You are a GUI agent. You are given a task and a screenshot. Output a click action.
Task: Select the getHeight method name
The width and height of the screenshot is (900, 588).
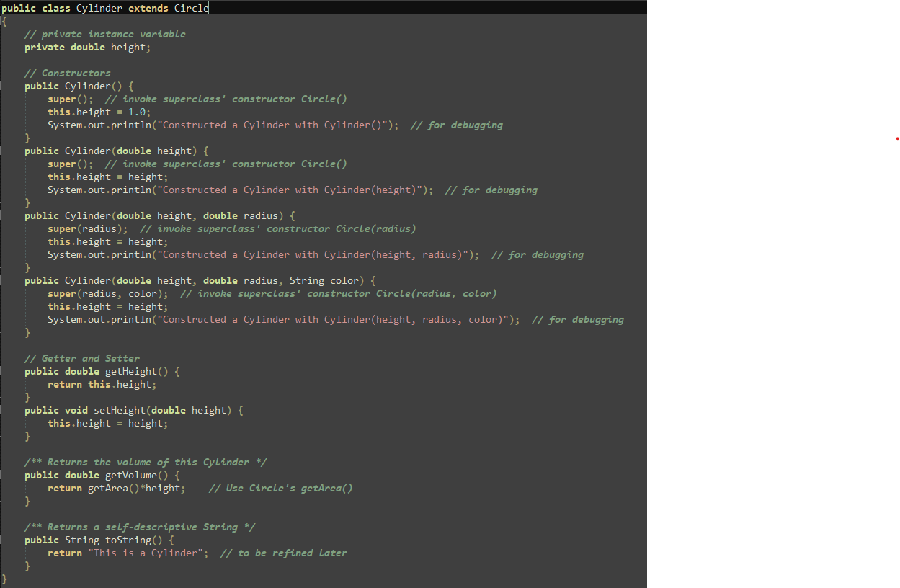click(x=131, y=371)
